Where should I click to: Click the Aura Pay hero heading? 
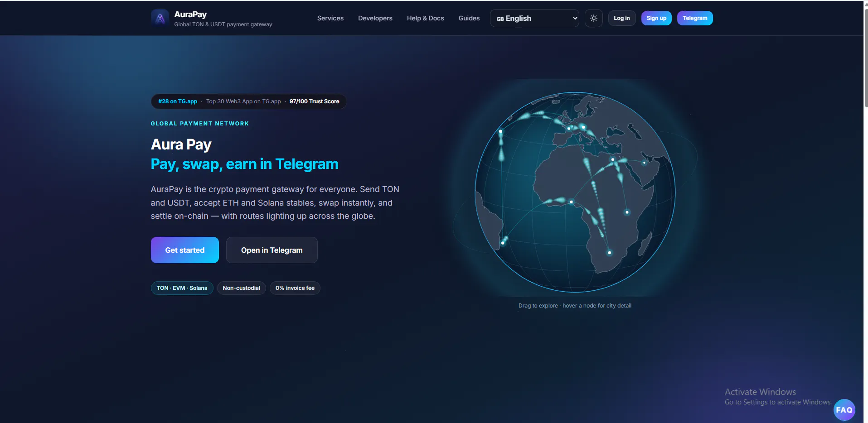(181, 144)
